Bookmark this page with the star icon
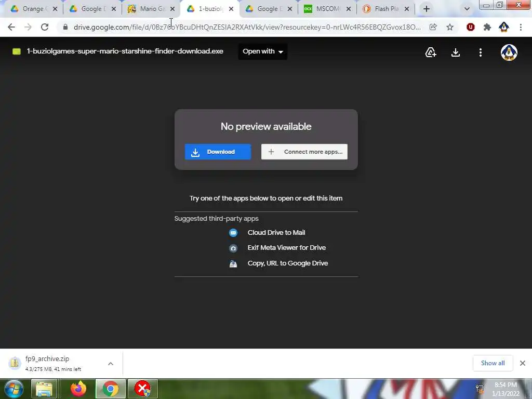 click(450, 27)
